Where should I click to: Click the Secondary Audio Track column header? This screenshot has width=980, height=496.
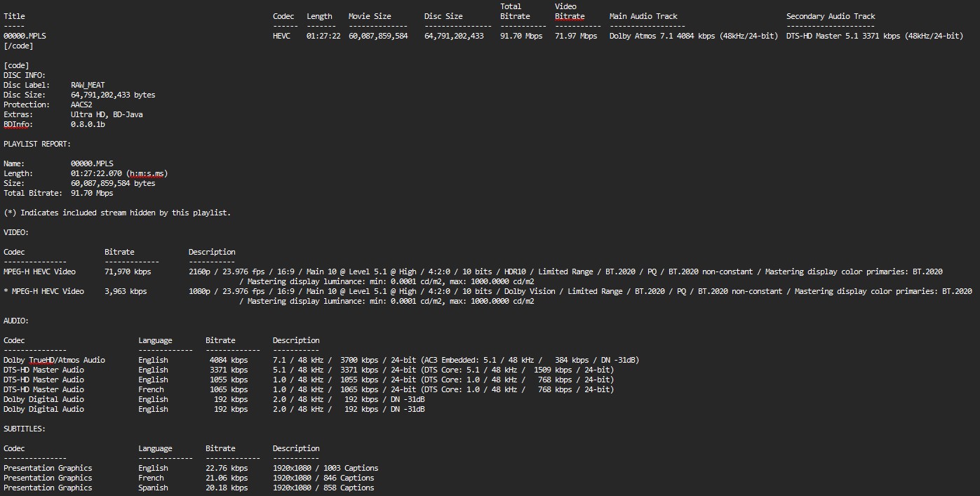point(831,16)
